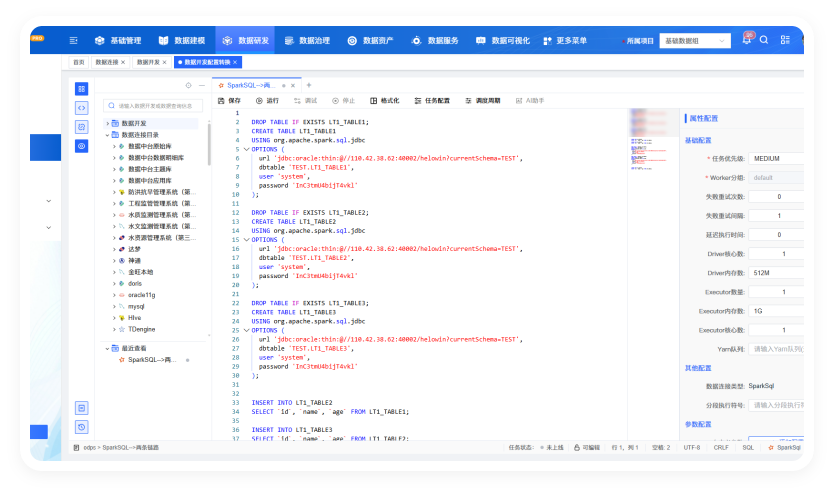Open the 所属项目 dropdown showing 基础数据组
834x495 pixels.
point(695,41)
